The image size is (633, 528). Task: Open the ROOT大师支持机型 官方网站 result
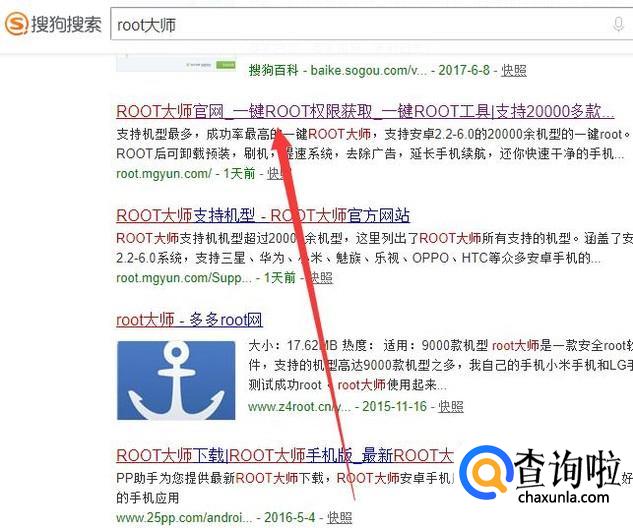click(263, 216)
